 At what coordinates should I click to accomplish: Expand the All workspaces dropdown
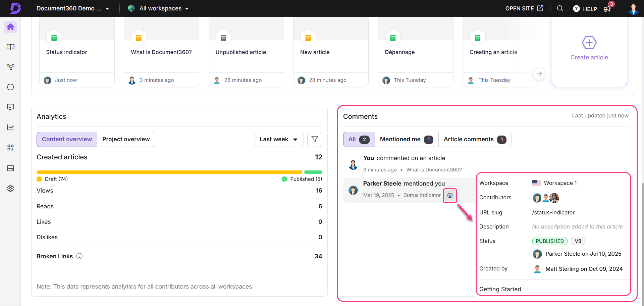tap(158, 8)
